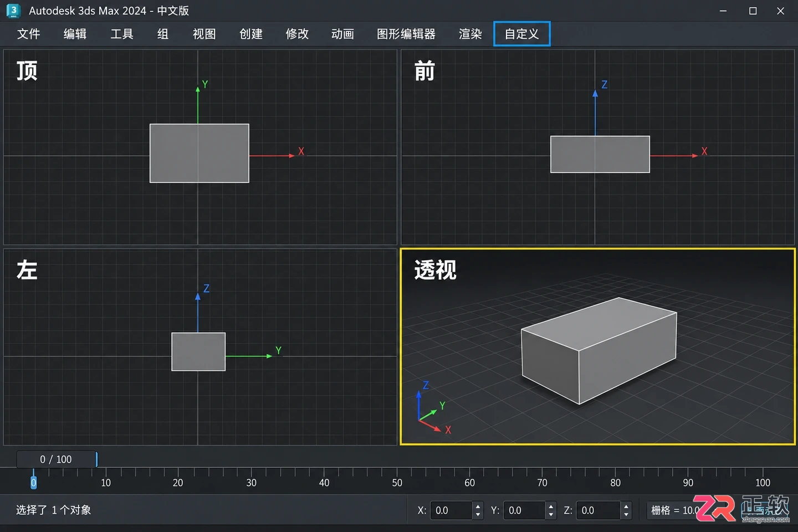The height and width of the screenshot is (532, 798).
Task: Click the 透视 viewport label
Action: (436, 270)
